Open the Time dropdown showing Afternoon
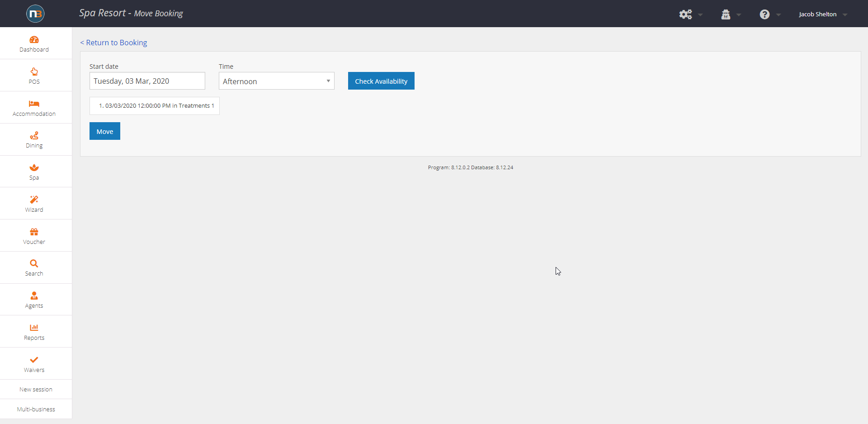The image size is (868, 424). (277, 81)
